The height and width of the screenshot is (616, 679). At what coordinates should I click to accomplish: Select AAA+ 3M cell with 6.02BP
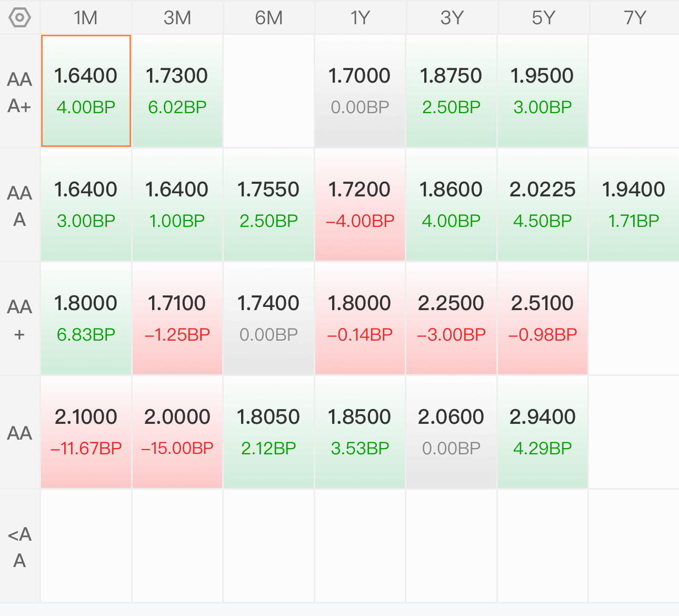pyautogui.click(x=177, y=91)
